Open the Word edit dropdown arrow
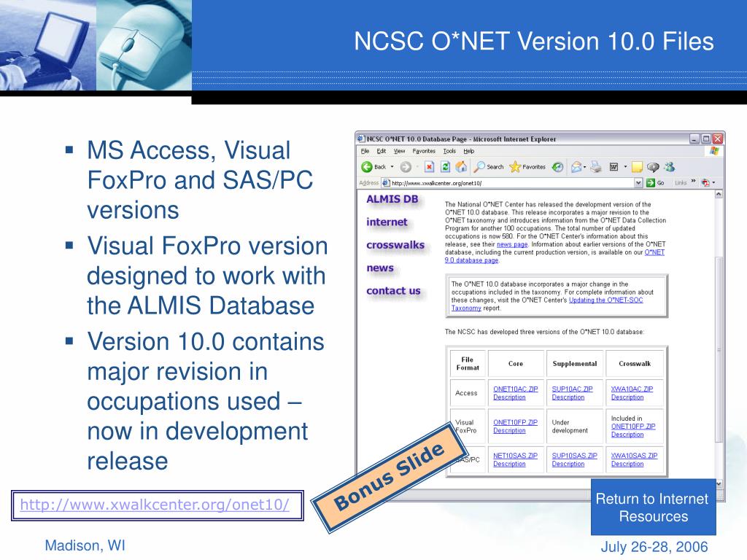The image size is (747, 560). (x=625, y=167)
